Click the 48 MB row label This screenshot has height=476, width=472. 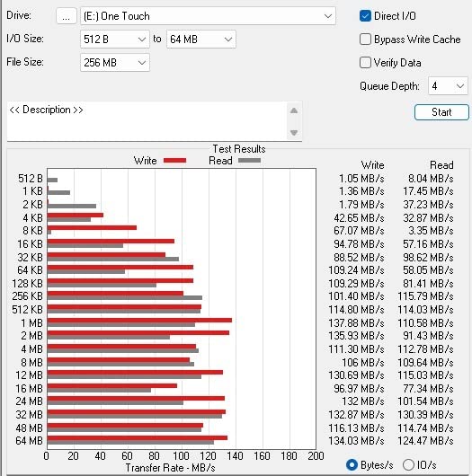(x=29, y=428)
